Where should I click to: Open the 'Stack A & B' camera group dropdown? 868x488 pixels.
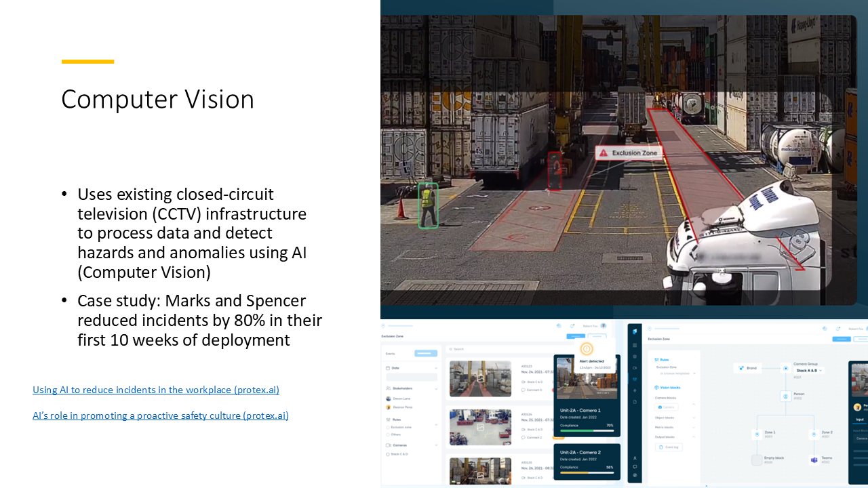[x=809, y=371]
